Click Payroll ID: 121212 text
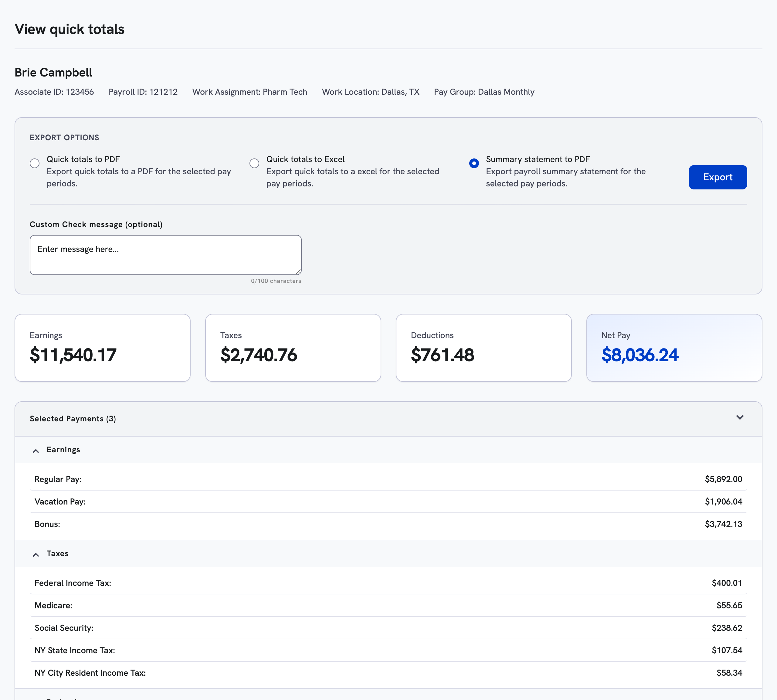Image resolution: width=777 pixels, height=700 pixels. click(143, 92)
